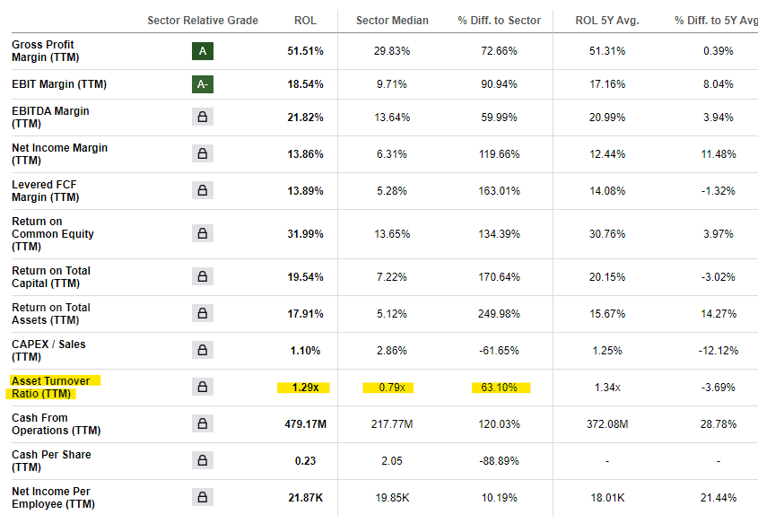Screen dimensions: 758x532
Task: Open the Gross Profit Margin (TTM) metric link
Action: 46,51
